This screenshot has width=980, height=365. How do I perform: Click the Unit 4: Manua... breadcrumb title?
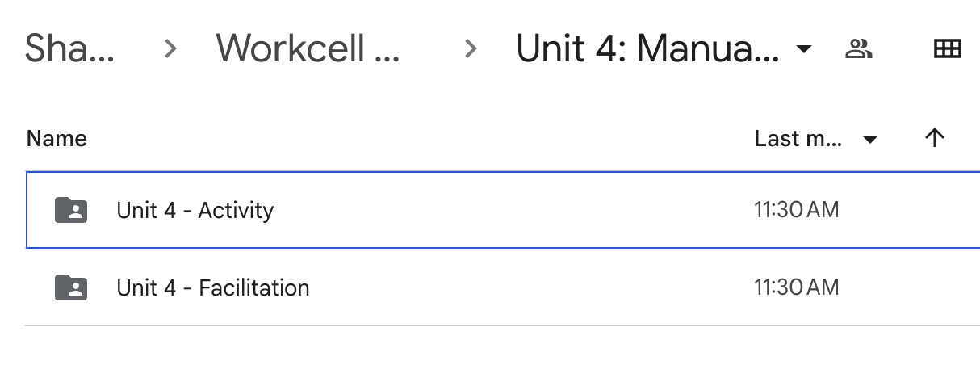tap(647, 49)
